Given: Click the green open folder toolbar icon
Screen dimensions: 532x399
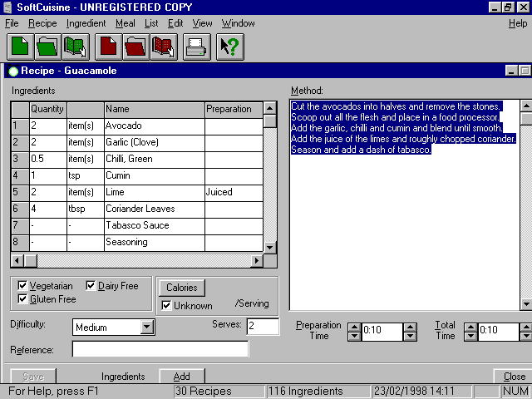Looking at the screenshot, I should point(47,46).
